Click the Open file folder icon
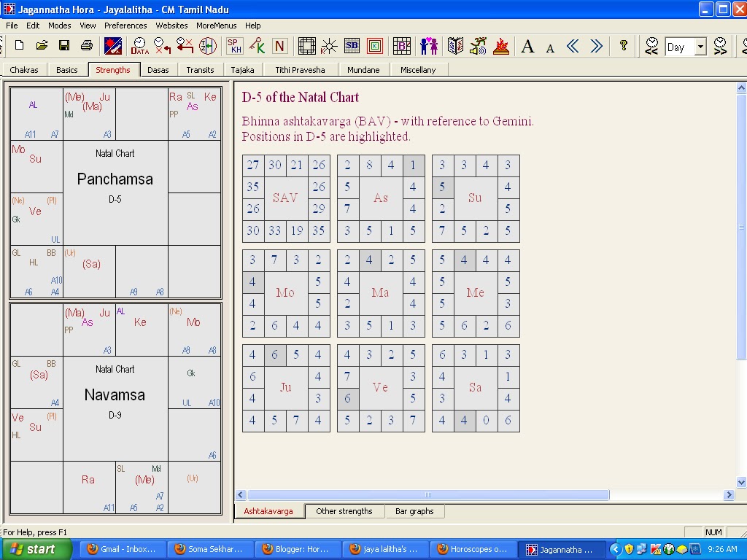747x560 pixels. tap(42, 46)
